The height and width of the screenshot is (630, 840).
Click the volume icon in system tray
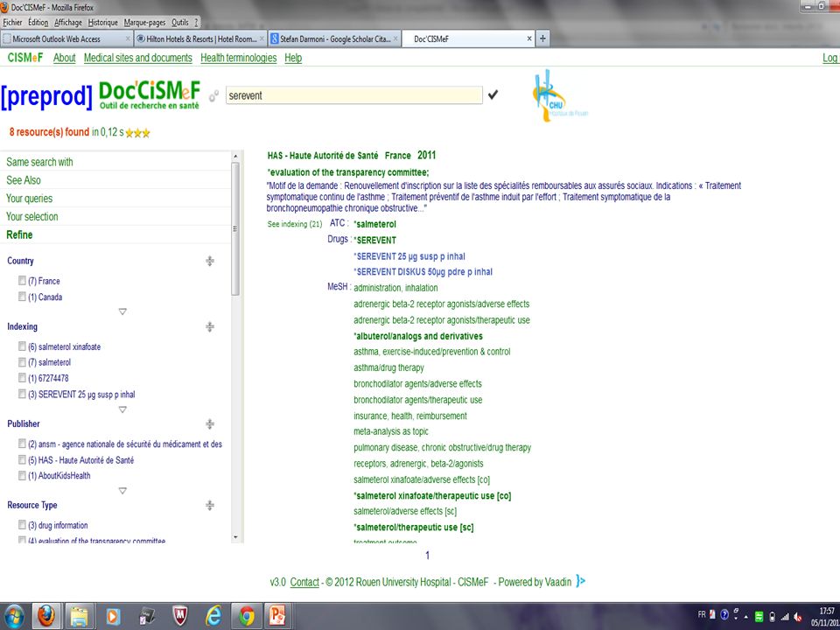[x=798, y=617]
